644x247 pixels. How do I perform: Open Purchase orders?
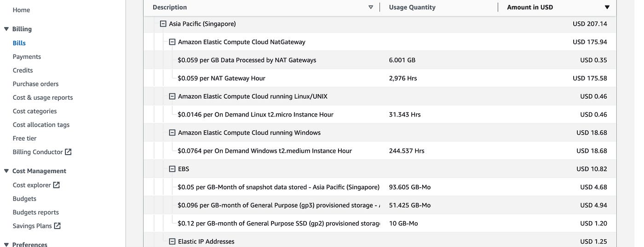35,84
